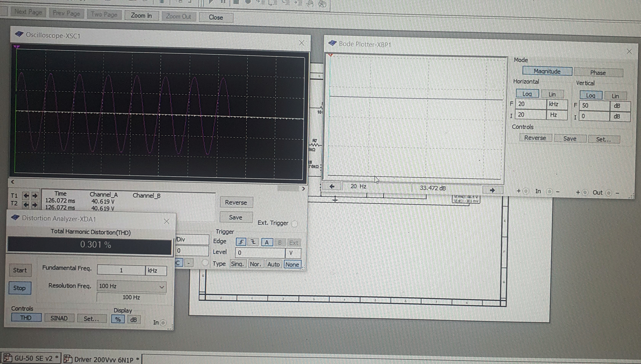Viewport: 641px width, 364px height.
Task: Click the purple oscilloscope cursor marker
Action: [x=16, y=47]
